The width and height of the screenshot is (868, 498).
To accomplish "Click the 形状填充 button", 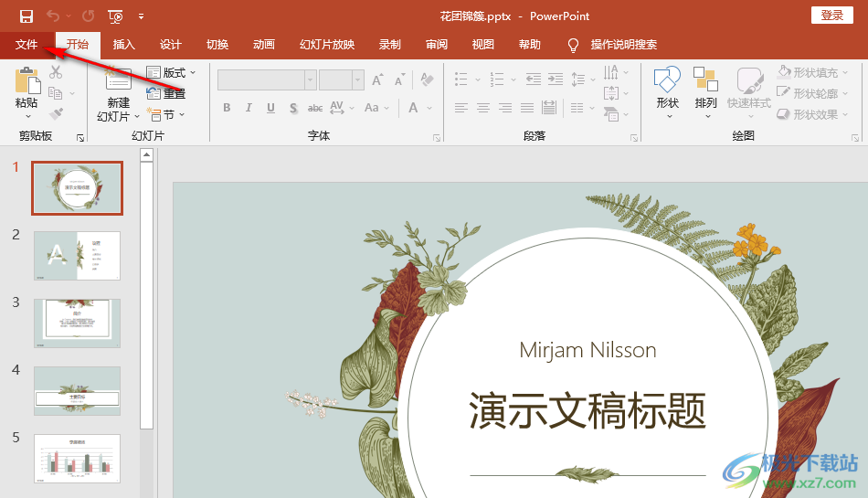I will [812, 72].
